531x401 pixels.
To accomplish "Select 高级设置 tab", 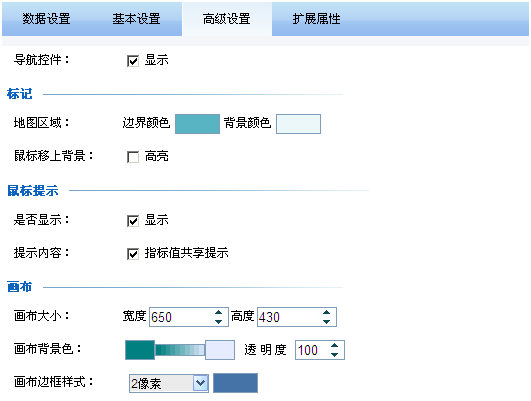I will (227, 19).
